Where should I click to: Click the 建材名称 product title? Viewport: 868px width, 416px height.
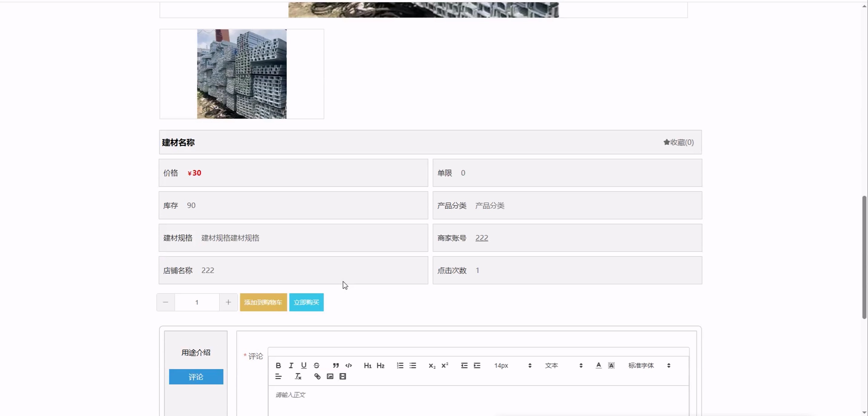point(178,142)
